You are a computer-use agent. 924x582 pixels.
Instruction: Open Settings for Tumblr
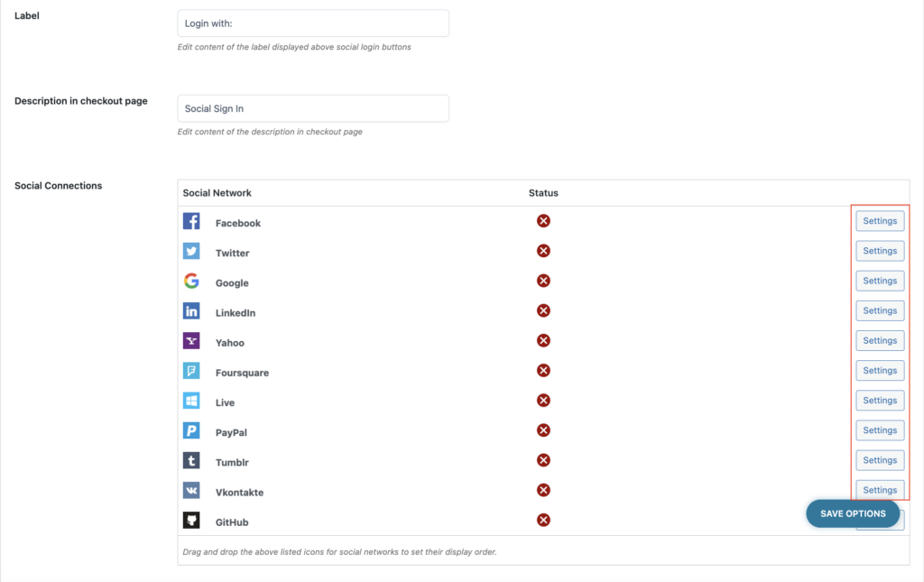tap(880, 460)
